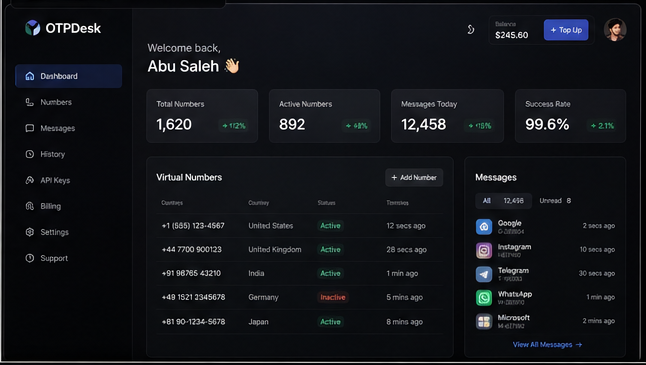Open Settings in the sidebar

pos(68,232)
